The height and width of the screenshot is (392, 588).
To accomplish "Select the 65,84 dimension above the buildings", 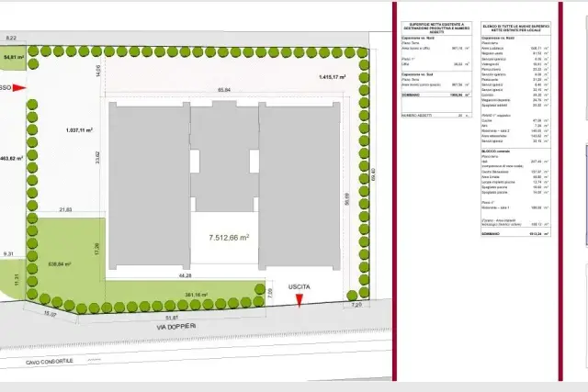I will click(224, 90).
